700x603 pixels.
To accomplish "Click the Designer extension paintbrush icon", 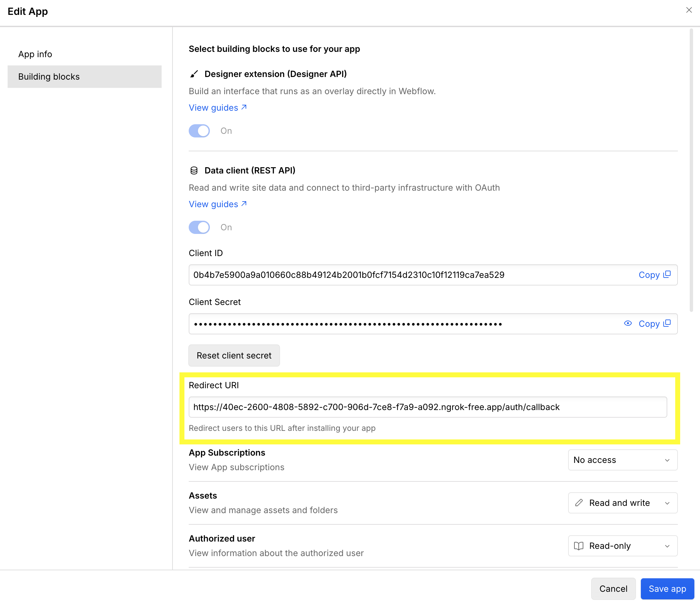I will (194, 74).
